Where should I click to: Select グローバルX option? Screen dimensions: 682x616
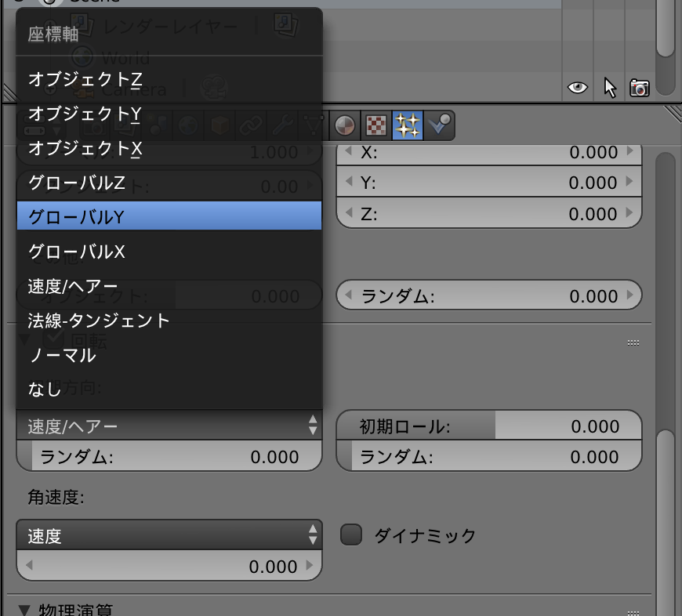[x=169, y=252]
